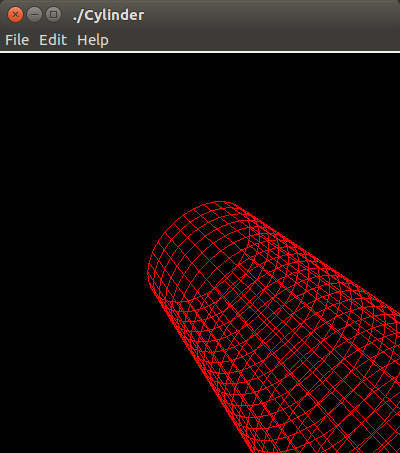The image size is (400, 453).
Task: Close the ./Cylinder window
Action: coord(15,15)
